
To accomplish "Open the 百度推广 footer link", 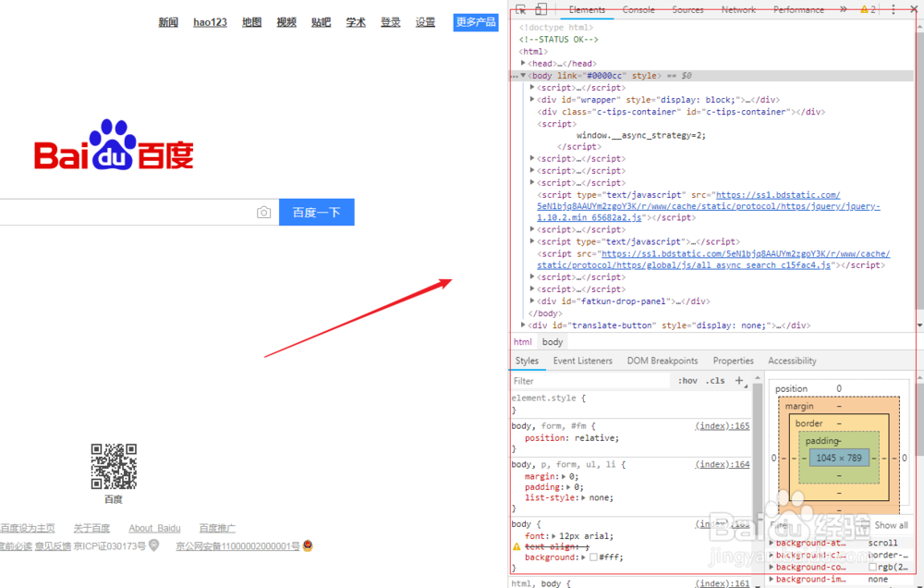I will tap(217, 528).
